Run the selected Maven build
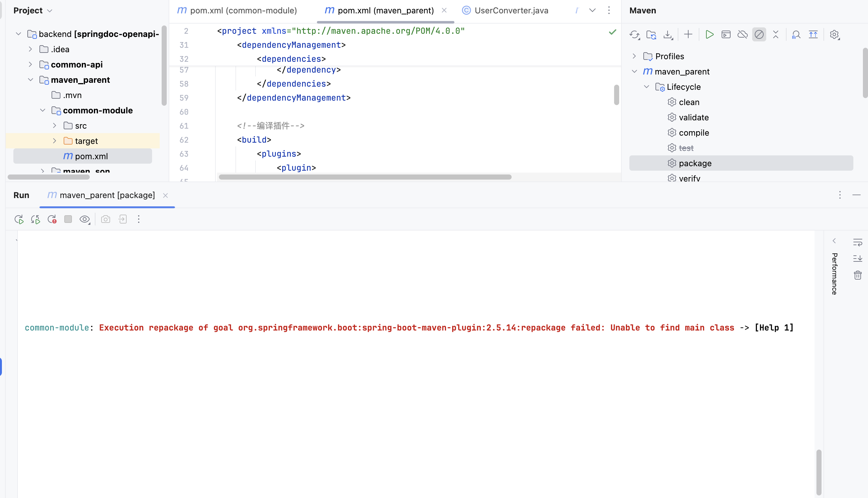The width and height of the screenshot is (868, 498). coord(710,34)
